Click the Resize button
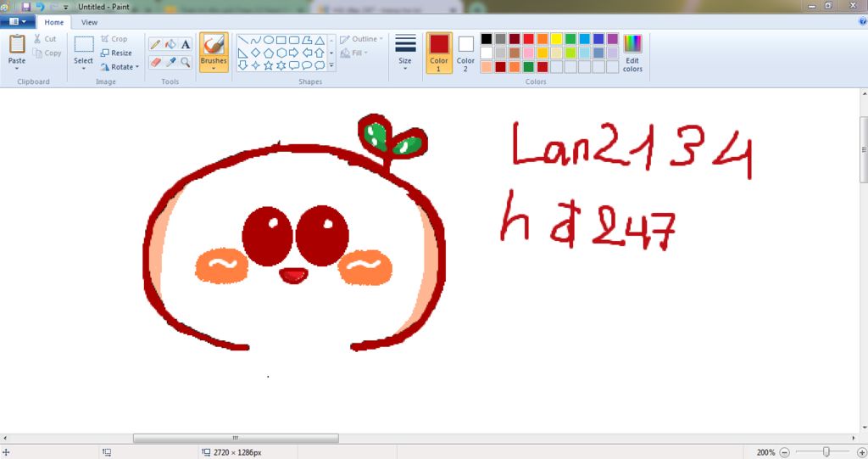The width and height of the screenshot is (868, 459). click(x=116, y=53)
